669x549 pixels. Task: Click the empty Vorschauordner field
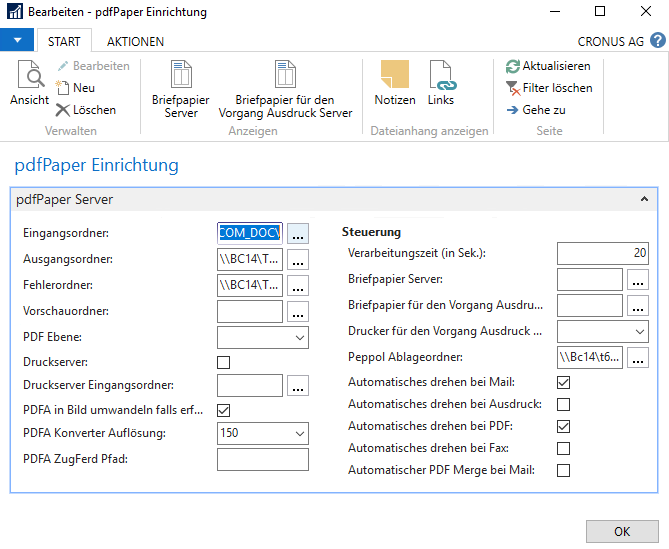coord(250,311)
